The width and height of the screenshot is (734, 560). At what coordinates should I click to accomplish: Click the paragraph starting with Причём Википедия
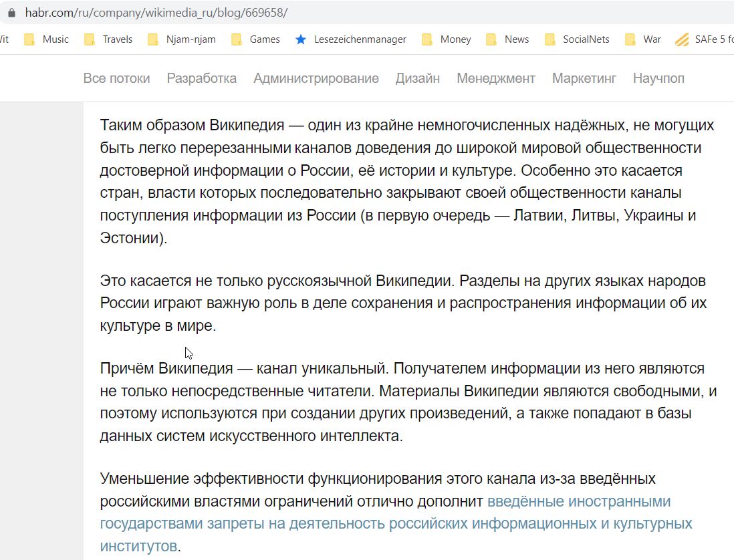(x=408, y=402)
